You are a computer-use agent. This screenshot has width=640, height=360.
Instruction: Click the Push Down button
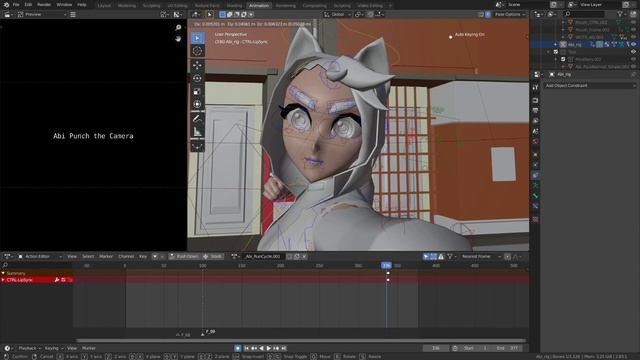tap(184, 256)
